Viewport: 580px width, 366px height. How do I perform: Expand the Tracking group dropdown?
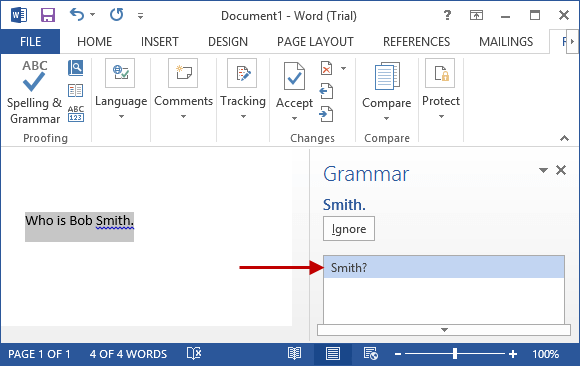click(x=243, y=89)
